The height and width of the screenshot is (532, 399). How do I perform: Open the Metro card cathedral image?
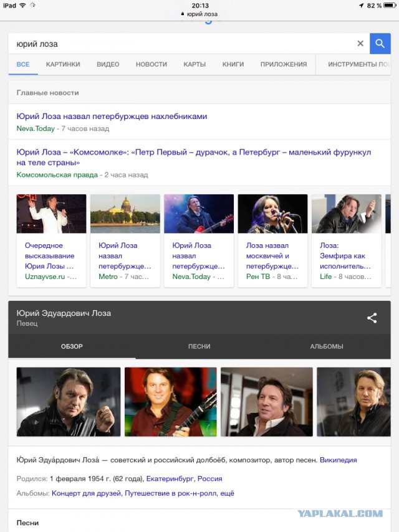[125, 214]
